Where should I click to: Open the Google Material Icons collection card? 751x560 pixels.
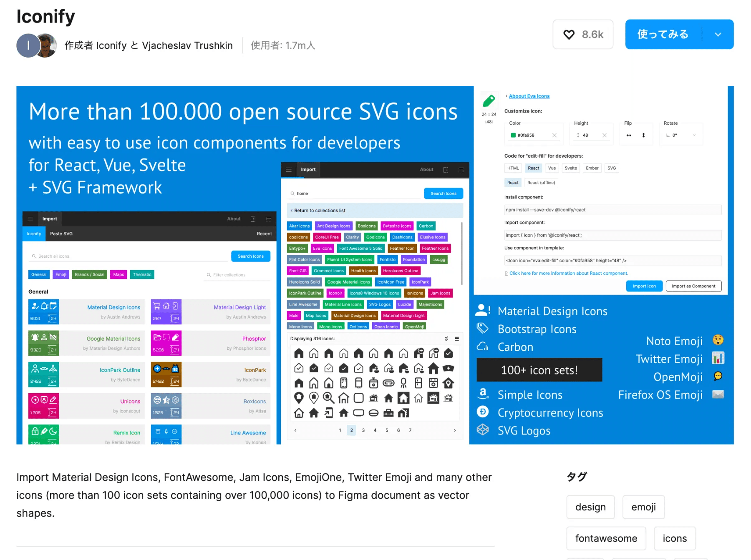[x=87, y=343]
